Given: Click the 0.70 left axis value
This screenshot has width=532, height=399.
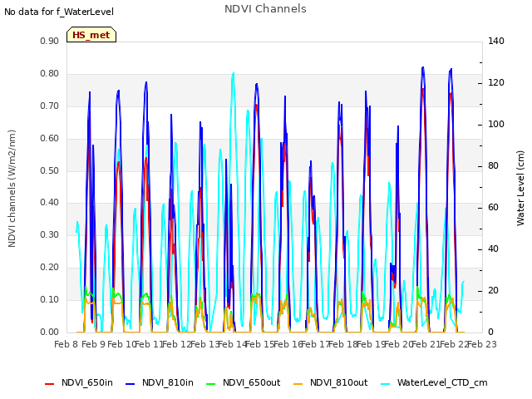Looking at the screenshot, I should 50,106.
